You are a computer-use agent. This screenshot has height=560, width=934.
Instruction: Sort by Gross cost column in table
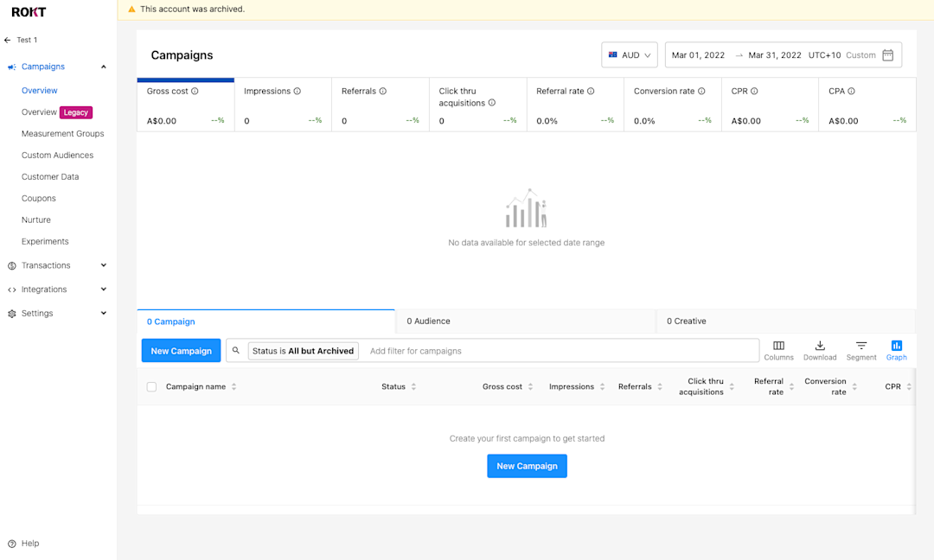tap(530, 387)
